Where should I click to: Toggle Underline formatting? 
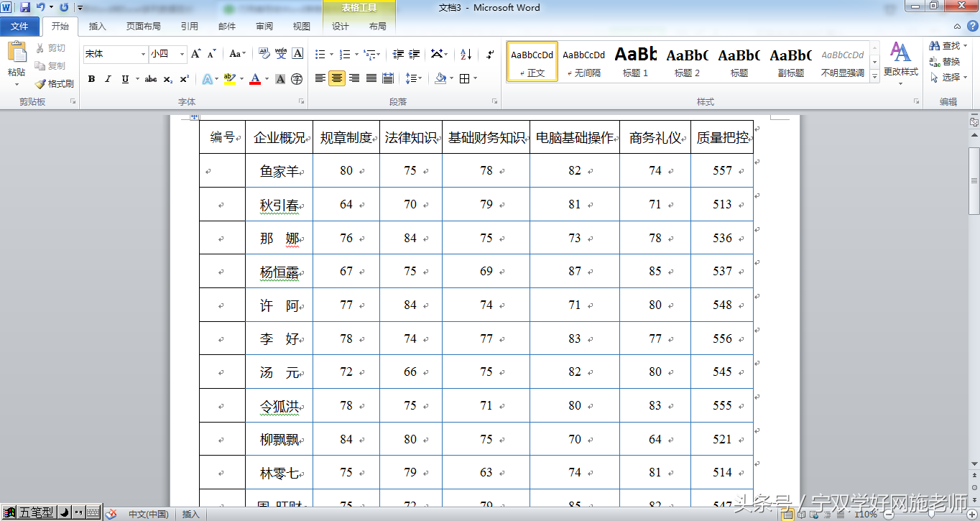click(x=125, y=79)
